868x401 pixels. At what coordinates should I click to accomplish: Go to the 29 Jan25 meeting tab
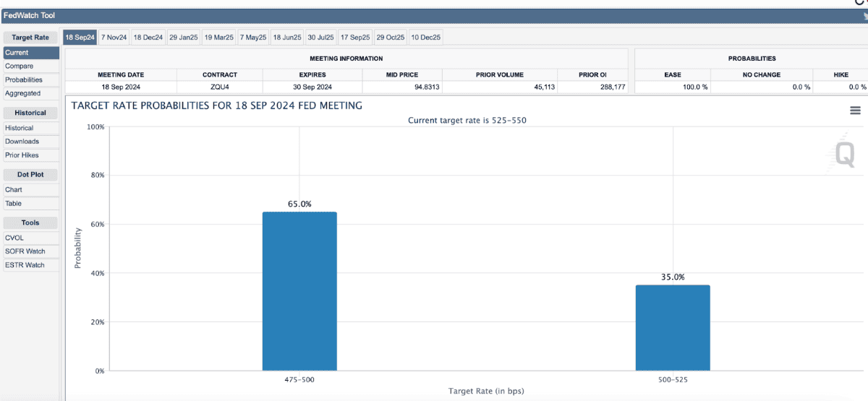click(x=183, y=37)
